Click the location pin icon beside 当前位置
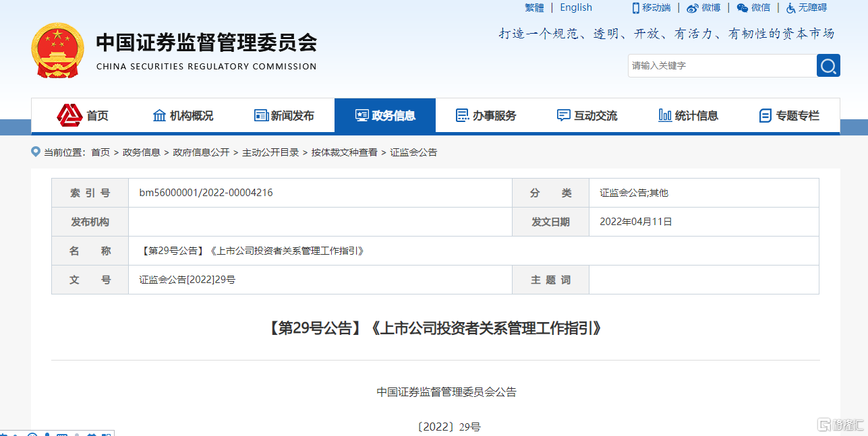Screen dimensions: 868x436 (35, 152)
